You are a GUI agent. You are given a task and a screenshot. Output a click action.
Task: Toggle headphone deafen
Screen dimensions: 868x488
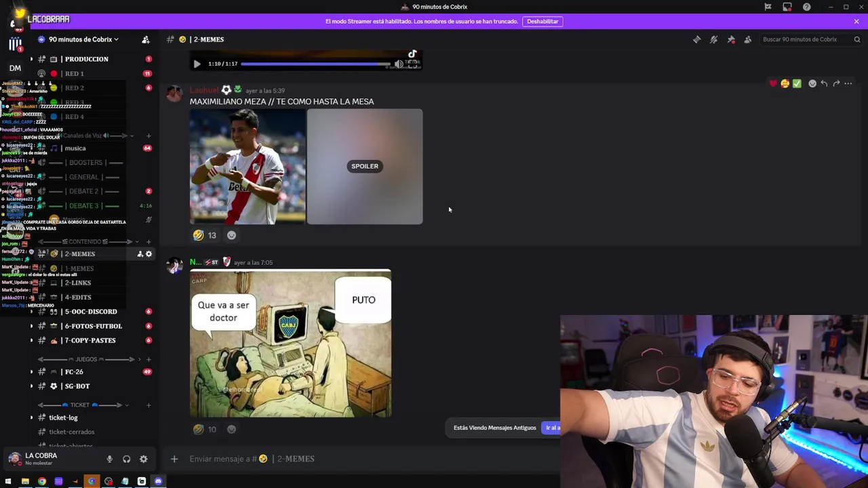(126, 460)
